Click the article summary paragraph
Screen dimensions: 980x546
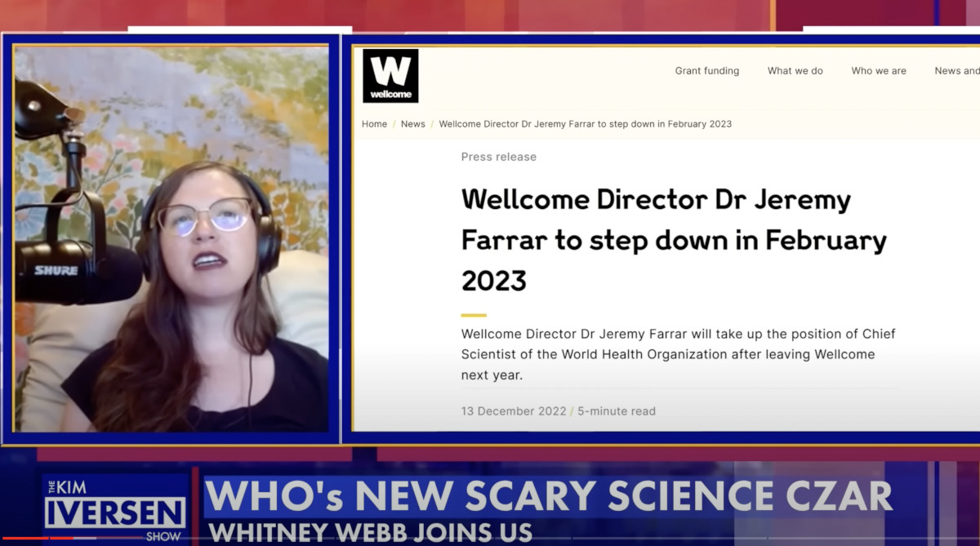tap(679, 355)
